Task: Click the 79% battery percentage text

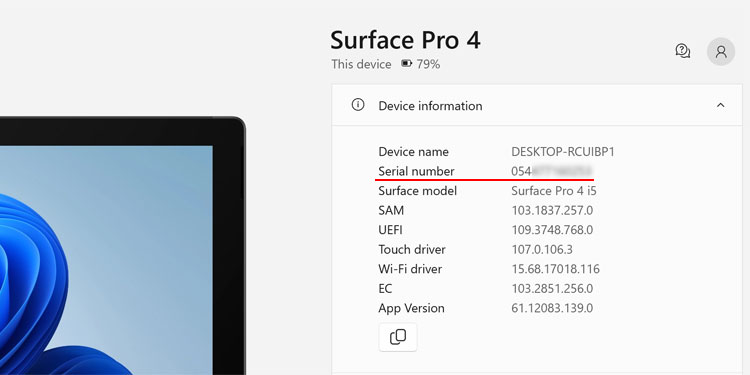Action: (x=428, y=64)
